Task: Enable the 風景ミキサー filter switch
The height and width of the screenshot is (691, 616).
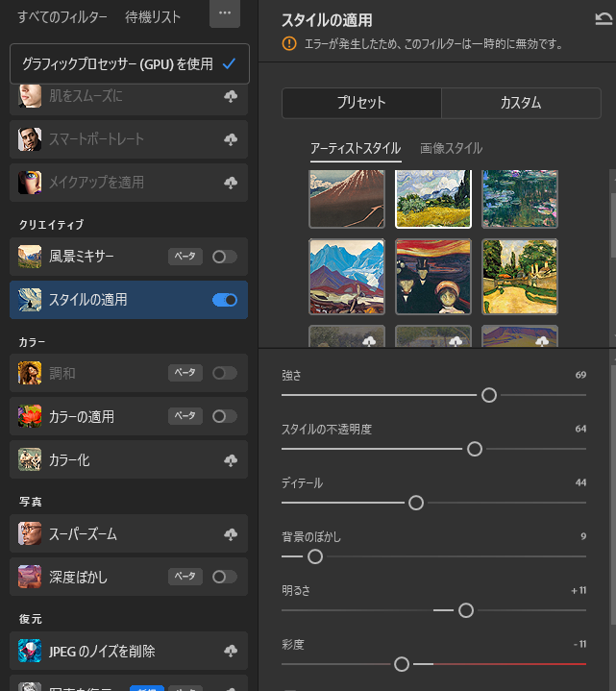Action: [224, 257]
